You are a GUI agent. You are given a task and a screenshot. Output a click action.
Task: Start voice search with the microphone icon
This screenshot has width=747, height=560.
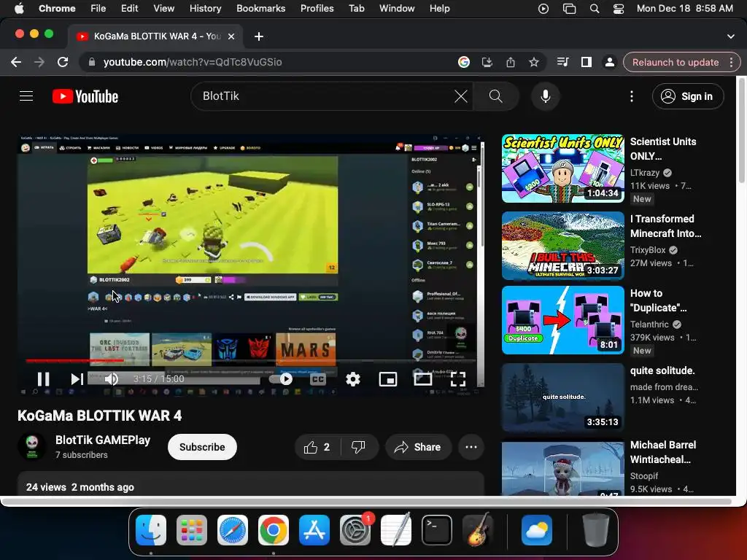point(546,96)
